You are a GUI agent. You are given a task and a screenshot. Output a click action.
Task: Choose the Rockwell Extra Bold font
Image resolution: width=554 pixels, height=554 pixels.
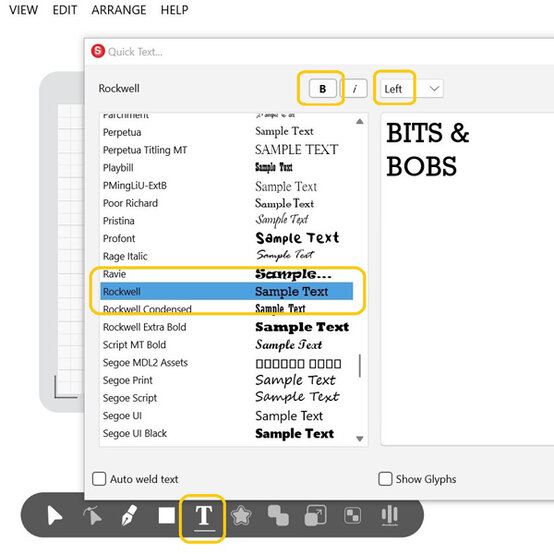[x=226, y=327]
